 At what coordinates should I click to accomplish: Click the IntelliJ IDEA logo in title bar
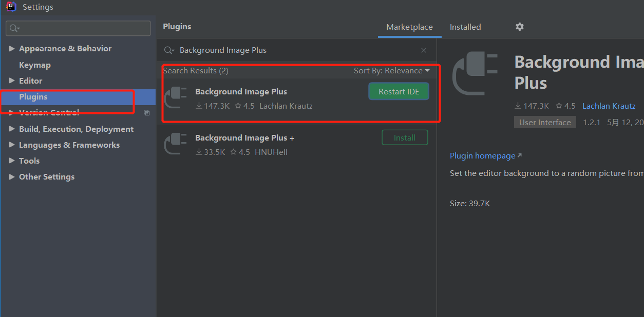(x=11, y=7)
